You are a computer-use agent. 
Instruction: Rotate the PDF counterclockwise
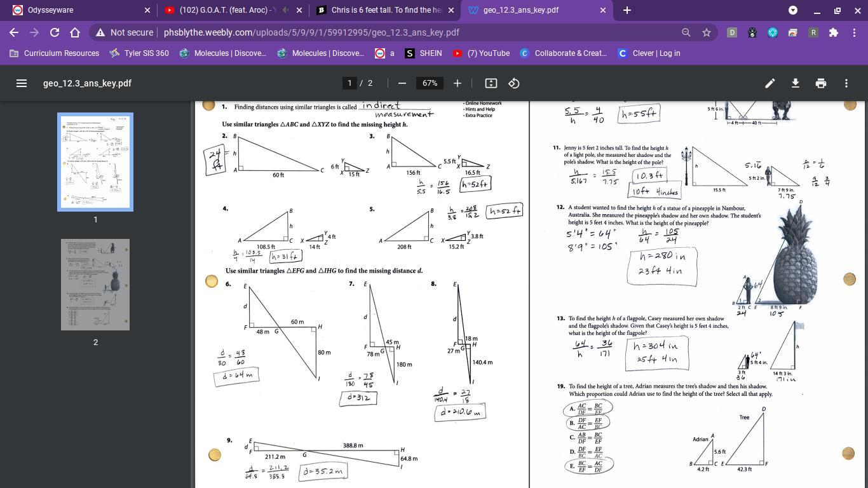coord(514,83)
